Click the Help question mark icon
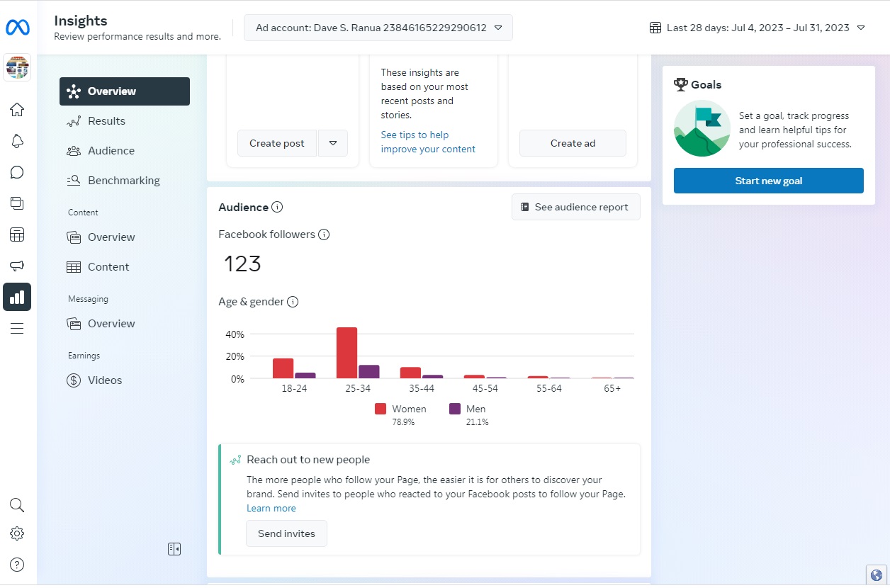The width and height of the screenshot is (890, 588). tap(17, 565)
